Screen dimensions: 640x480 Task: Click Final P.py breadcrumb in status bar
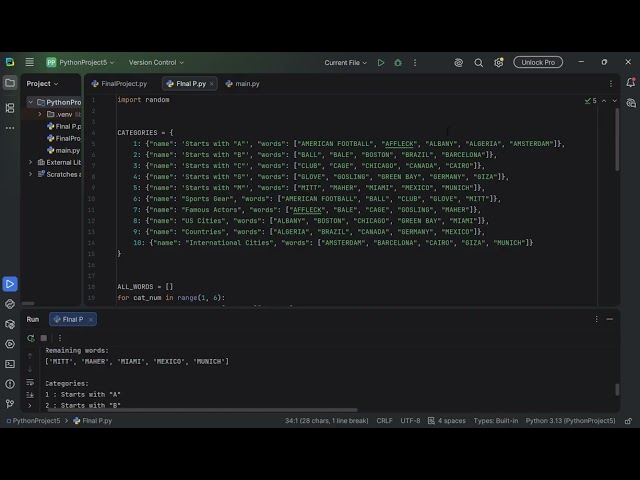[93, 421]
